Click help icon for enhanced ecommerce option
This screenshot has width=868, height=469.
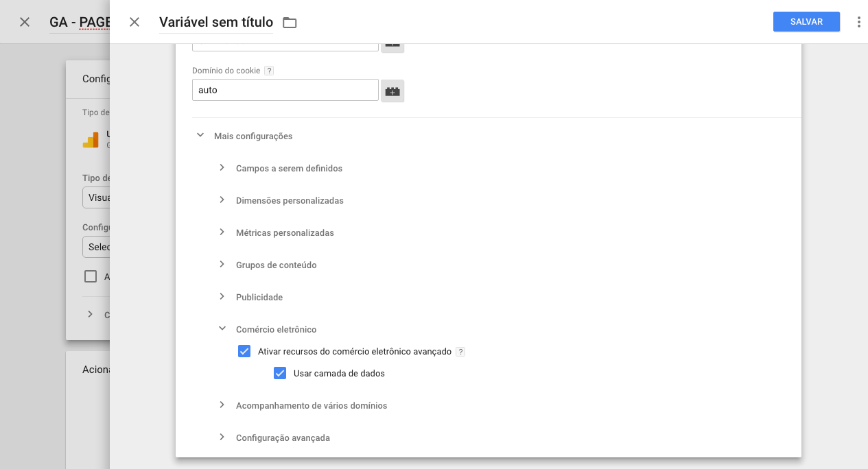[460, 352]
